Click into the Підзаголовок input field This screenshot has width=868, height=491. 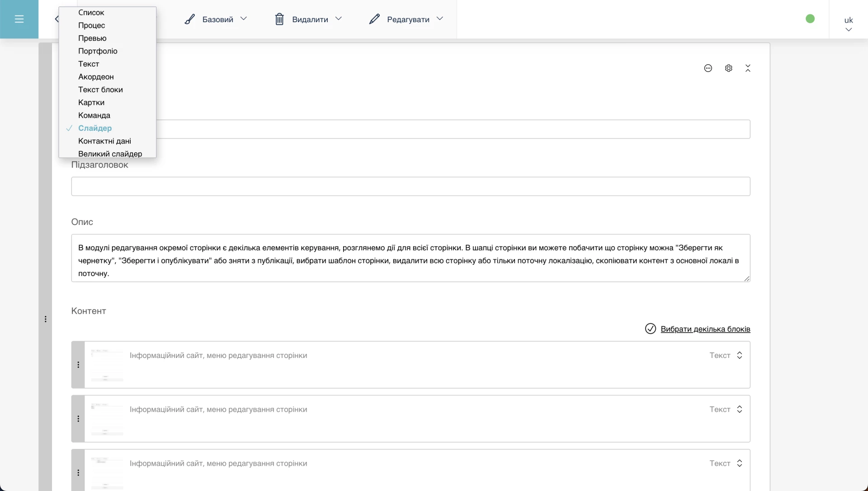point(410,186)
